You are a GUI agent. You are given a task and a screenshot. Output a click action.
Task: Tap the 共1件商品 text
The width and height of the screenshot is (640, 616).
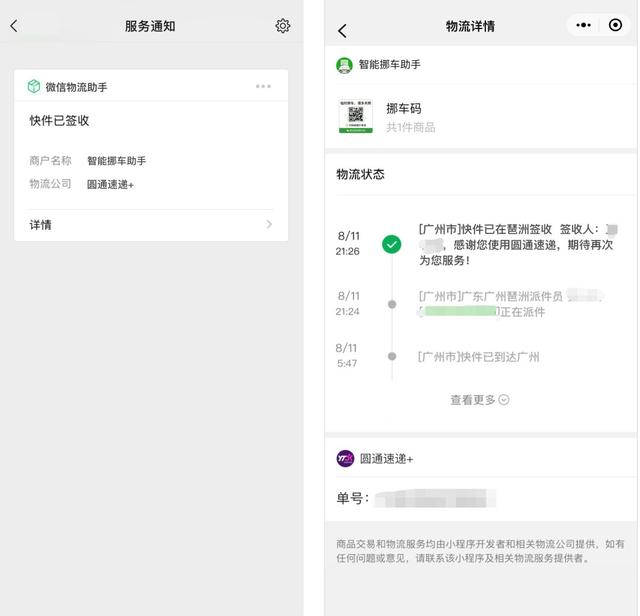coord(411,127)
